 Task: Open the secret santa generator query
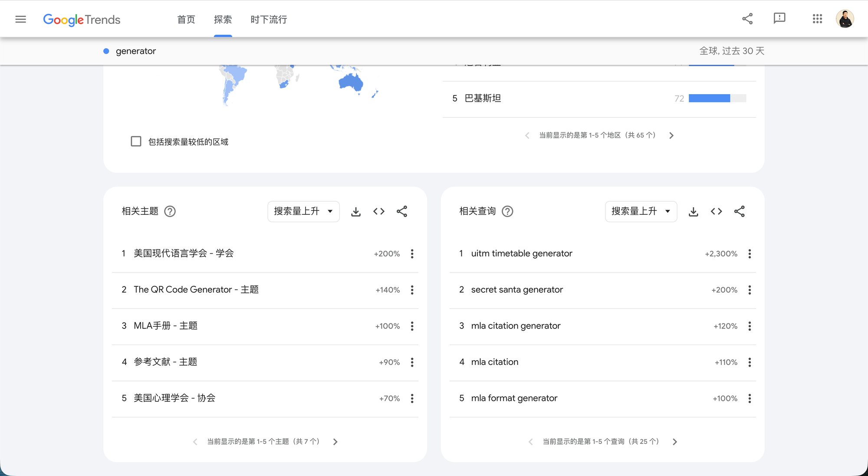point(517,289)
